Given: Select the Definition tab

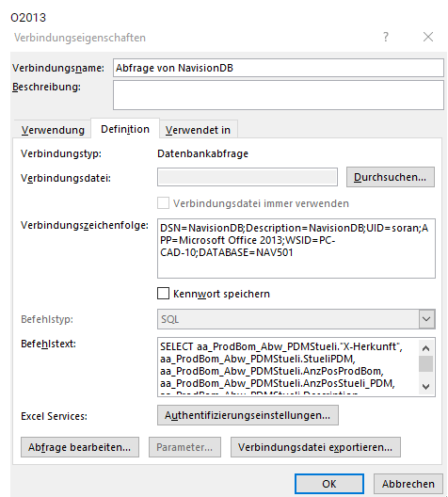Looking at the screenshot, I should pos(125,129).
